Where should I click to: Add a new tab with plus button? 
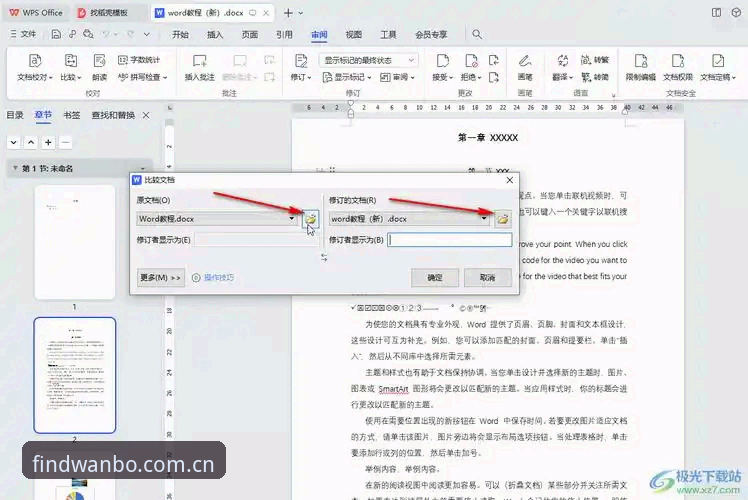[288, 13]
